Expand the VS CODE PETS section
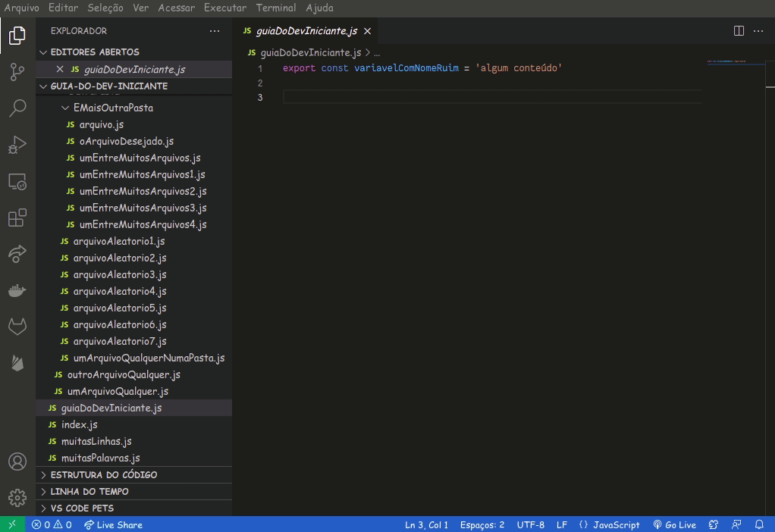Image resolution: width=775 pixels, height=532 pixels. pos(82,509)
